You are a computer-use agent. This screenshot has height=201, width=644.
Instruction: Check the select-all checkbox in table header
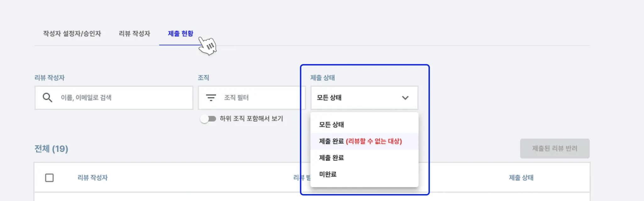pyautogui.click(x=49, y=178)
